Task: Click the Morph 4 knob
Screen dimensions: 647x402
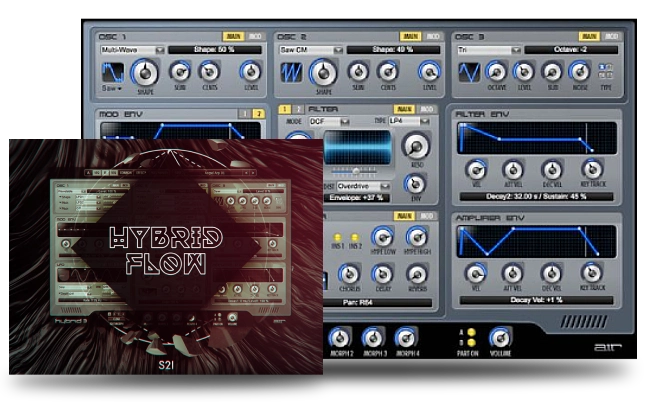Action: (405, 337)
